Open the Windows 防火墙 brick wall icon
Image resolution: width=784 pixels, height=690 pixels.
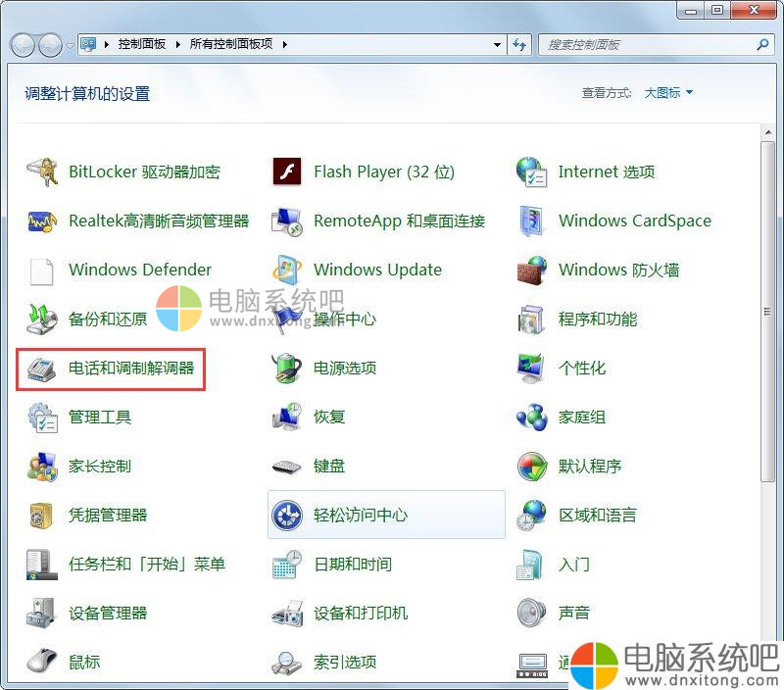tap(531, 270)
